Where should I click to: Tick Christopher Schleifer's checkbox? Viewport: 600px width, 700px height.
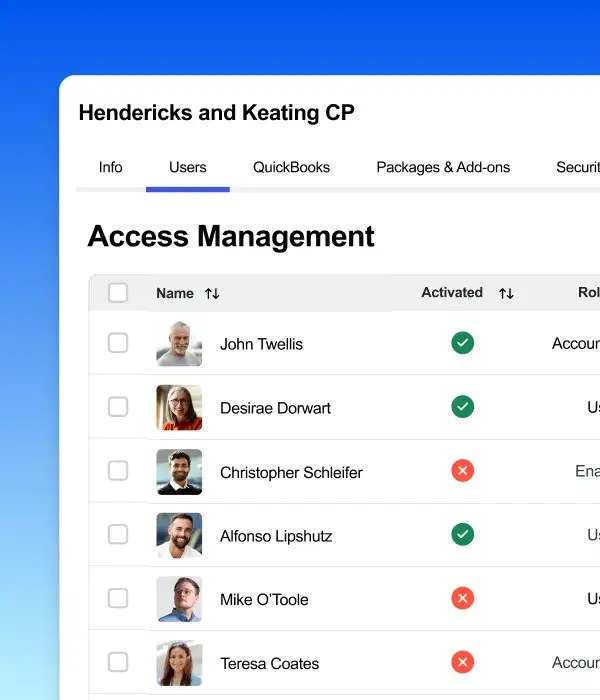click(x=118, y=471)
